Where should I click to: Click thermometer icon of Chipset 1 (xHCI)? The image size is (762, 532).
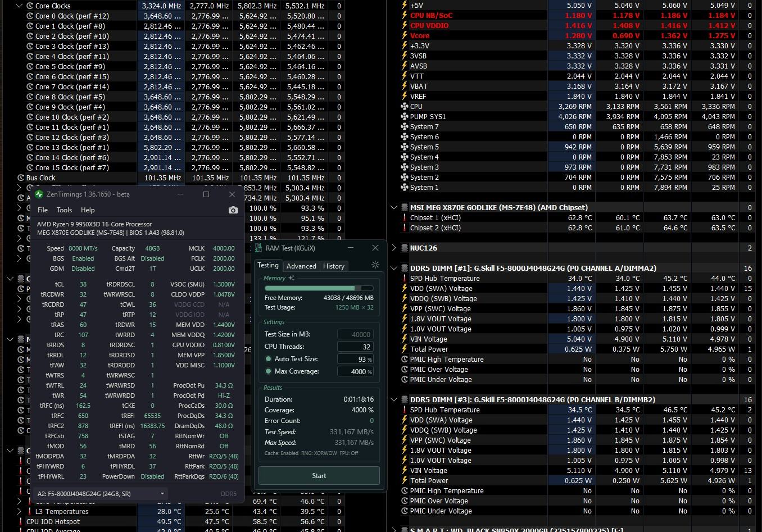404,218
